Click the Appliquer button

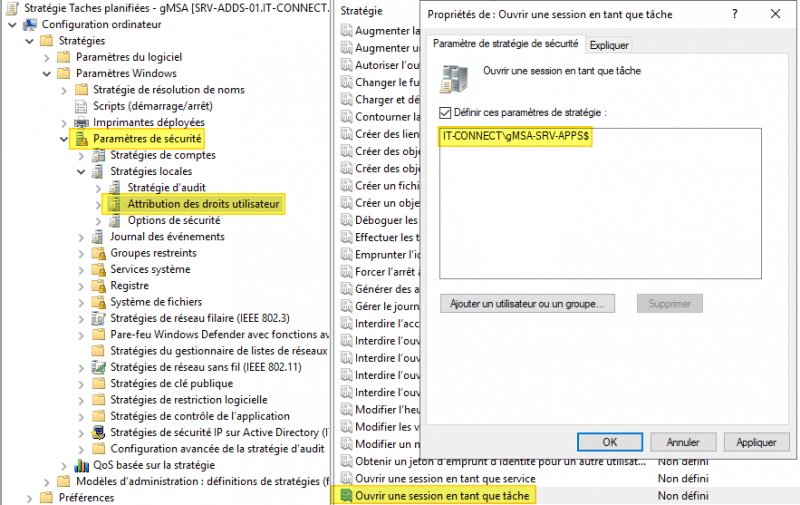[x=756, y=442]
